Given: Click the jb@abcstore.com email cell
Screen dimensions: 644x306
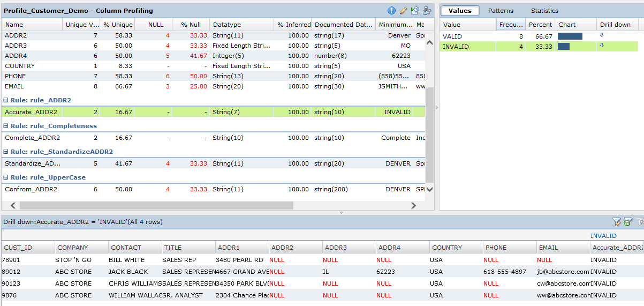Looking at the screenshot, I should pyautogui.click(x=563, y=272).
